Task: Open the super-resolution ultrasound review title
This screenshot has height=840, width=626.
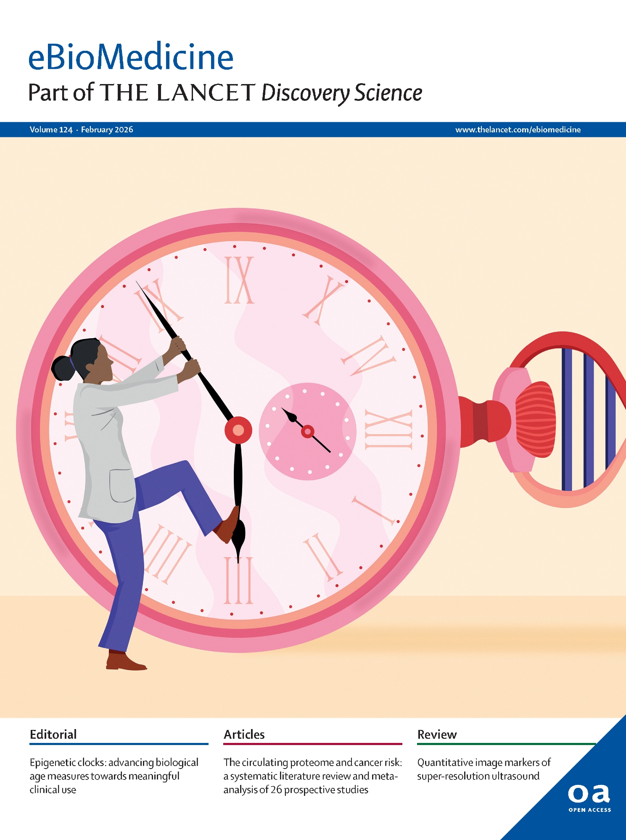Action: (x=483, y=769)
